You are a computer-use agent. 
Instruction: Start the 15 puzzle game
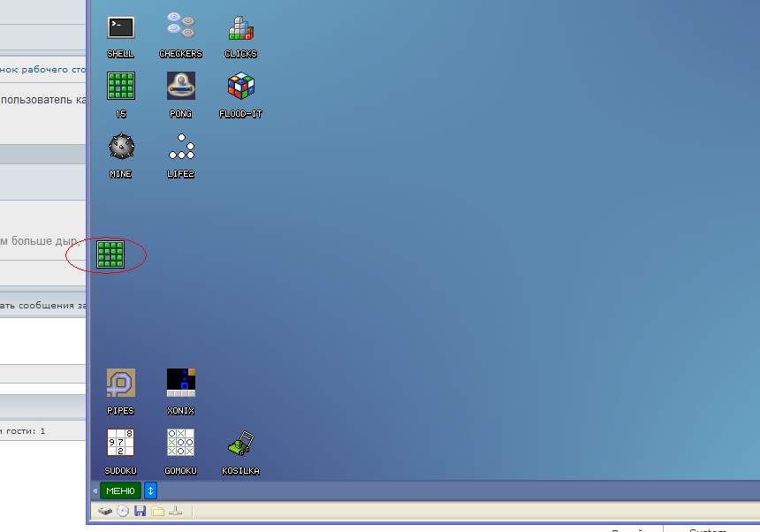[x=121, y=87]
